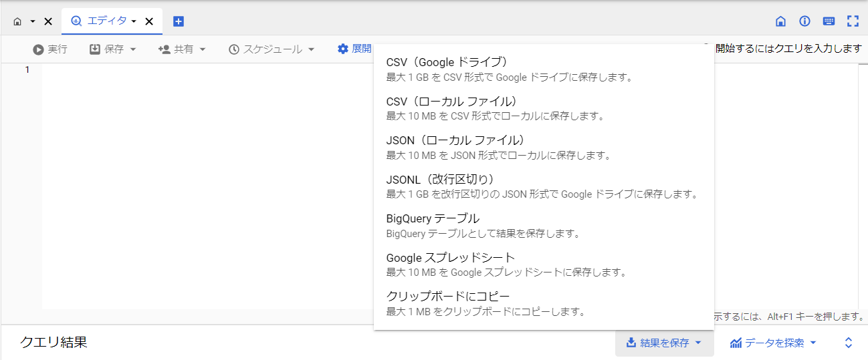
Task: Select JSON(ローカル ファイル) save option
Action: [x=543, y=147]
